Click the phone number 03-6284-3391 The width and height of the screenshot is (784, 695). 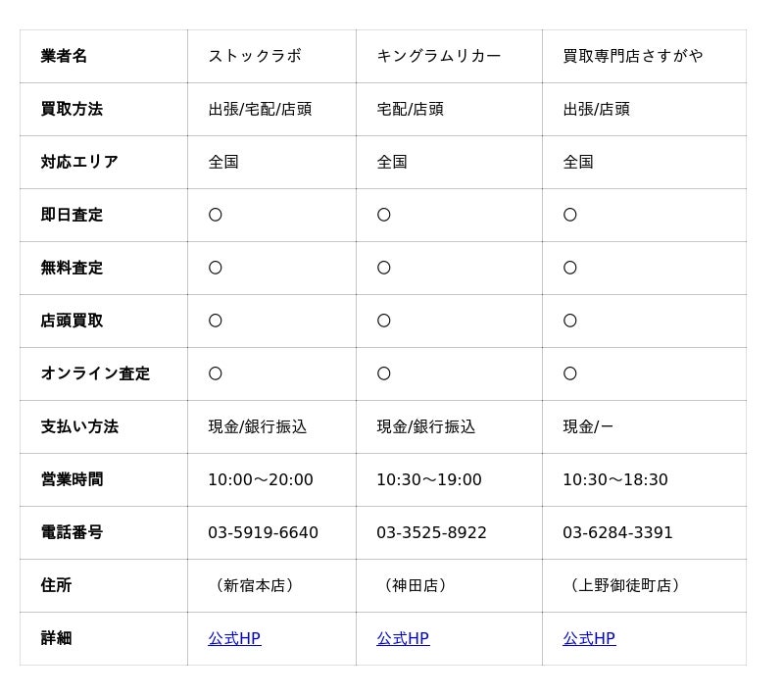617,533
